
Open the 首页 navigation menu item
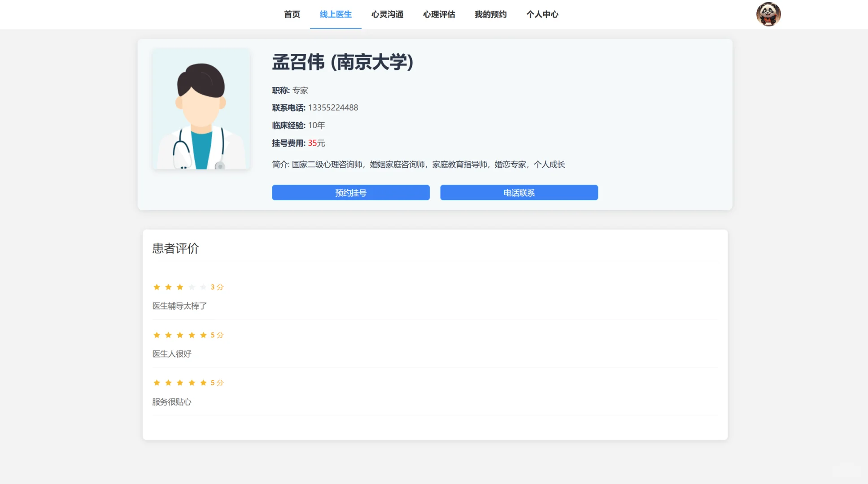(292, 14)
